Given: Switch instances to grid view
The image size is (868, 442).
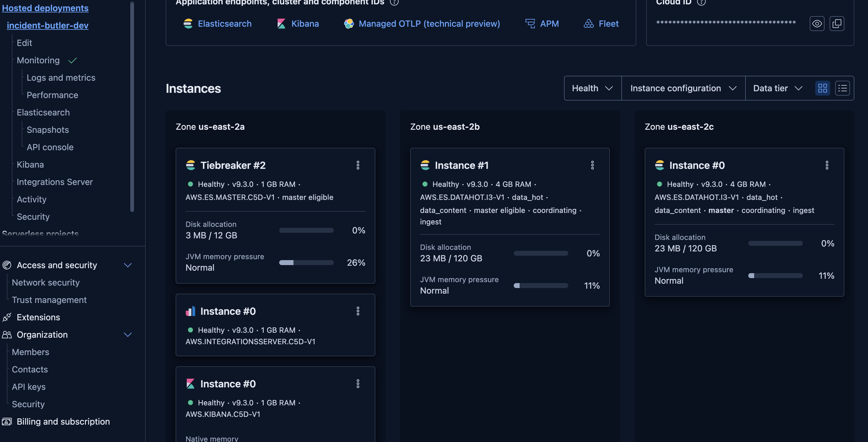Looking at the screenshot, I should [822, 88].
